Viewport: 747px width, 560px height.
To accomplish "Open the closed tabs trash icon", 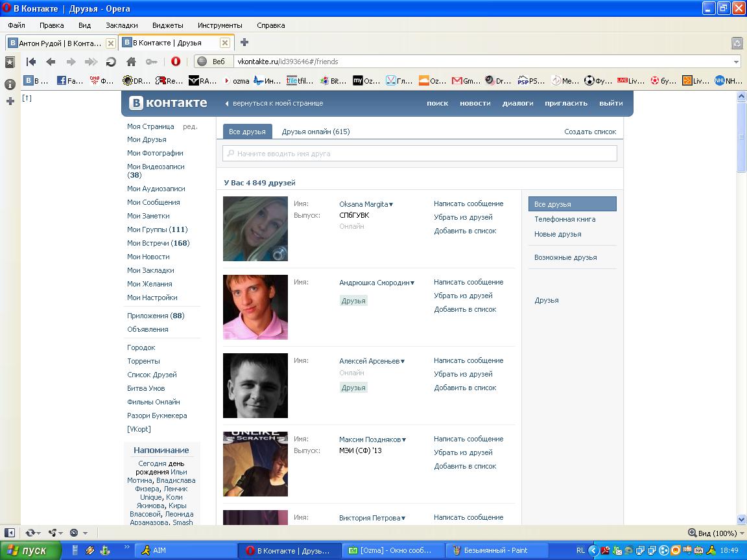I will point(737,43).
